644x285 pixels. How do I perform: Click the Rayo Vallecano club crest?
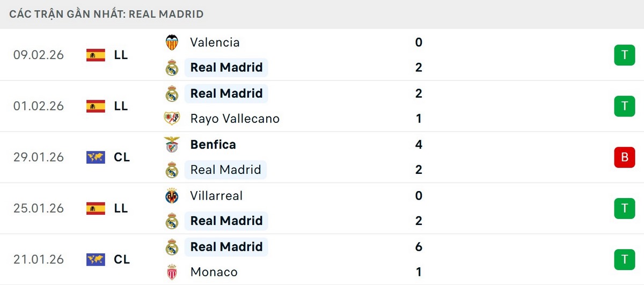172,119
